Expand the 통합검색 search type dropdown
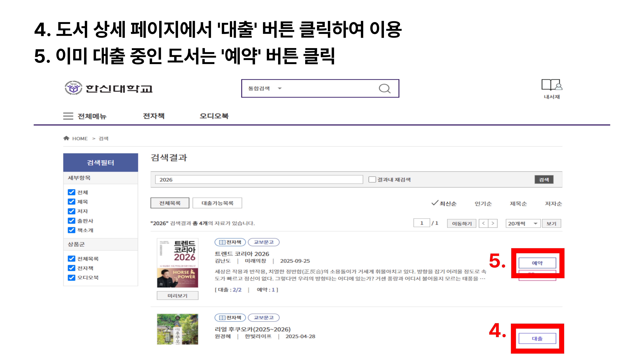The image size is (644, 362). point(265,88)
